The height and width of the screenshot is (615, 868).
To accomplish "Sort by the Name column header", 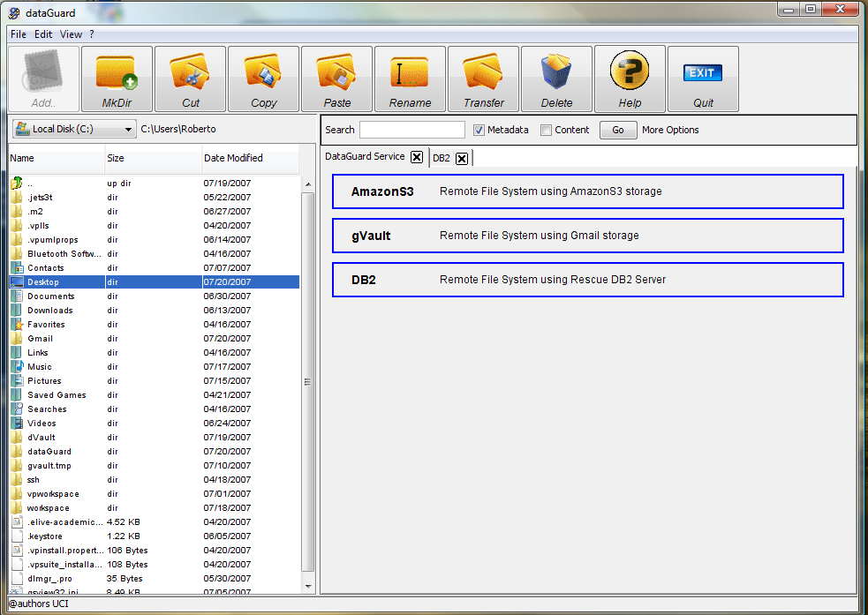I will [57, 158].
